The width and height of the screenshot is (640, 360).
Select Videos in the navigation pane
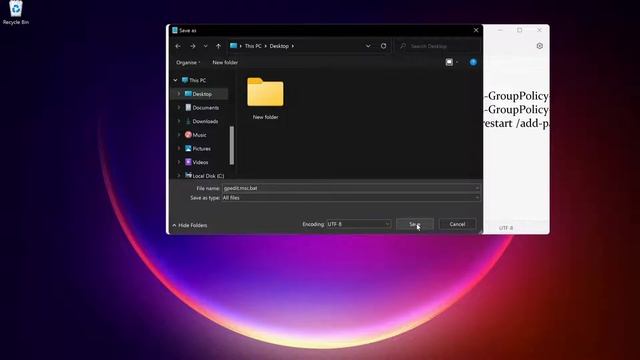point(197,162)
